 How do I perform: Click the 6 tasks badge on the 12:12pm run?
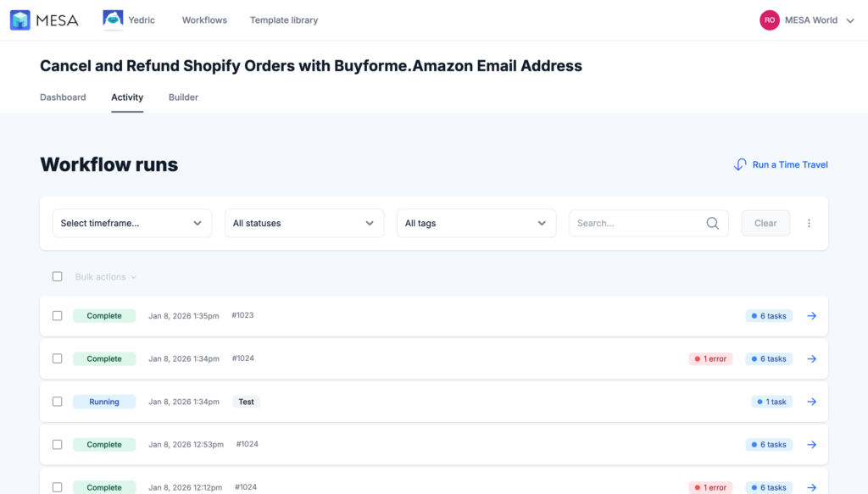click(769, 487)
